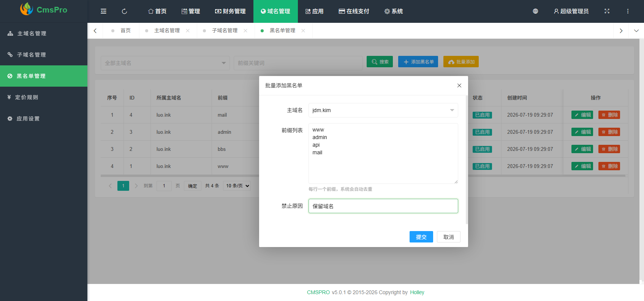Edit the row with ID 1
This screenshot has height=301, width=644.
[x=582, y=166]
